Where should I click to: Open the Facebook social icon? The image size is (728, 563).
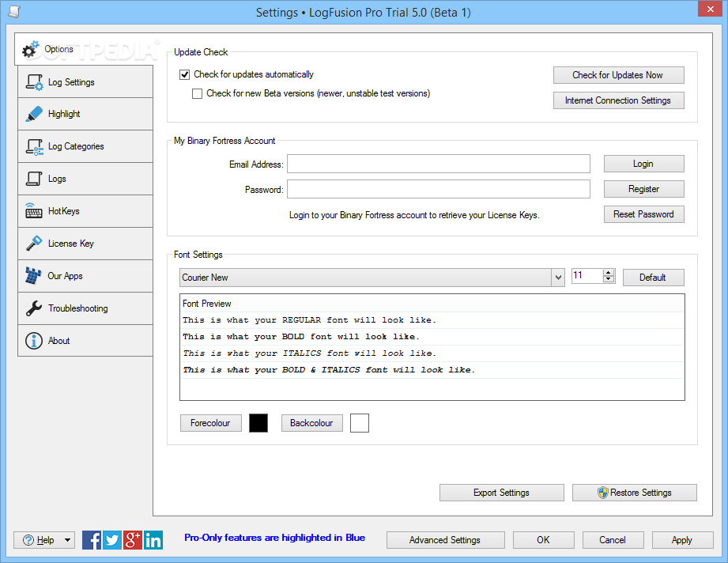92,540
